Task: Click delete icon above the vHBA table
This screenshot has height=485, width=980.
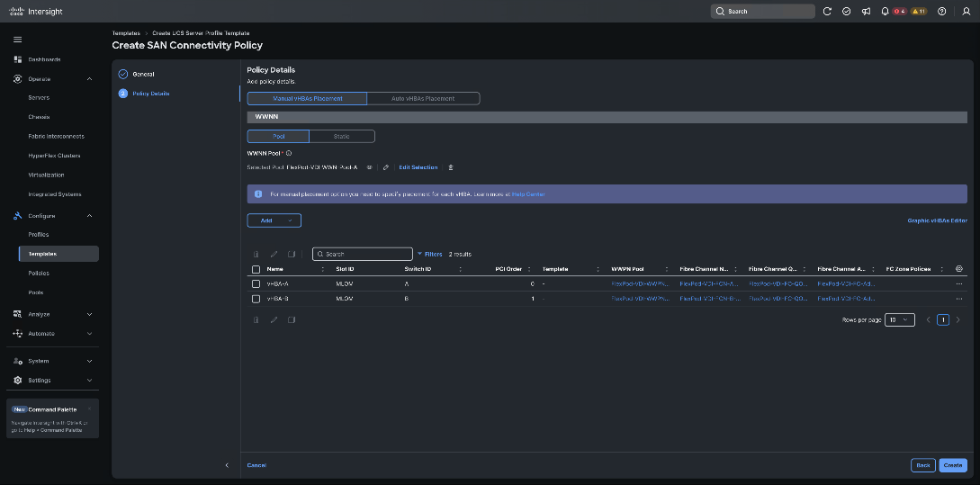Action: click(x=256, y=255)
